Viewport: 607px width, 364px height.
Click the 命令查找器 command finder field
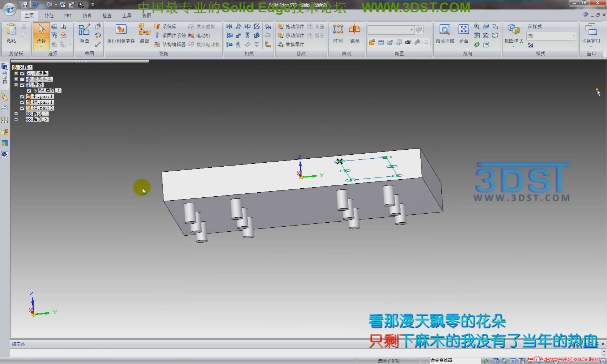click(x=455, y=360)
